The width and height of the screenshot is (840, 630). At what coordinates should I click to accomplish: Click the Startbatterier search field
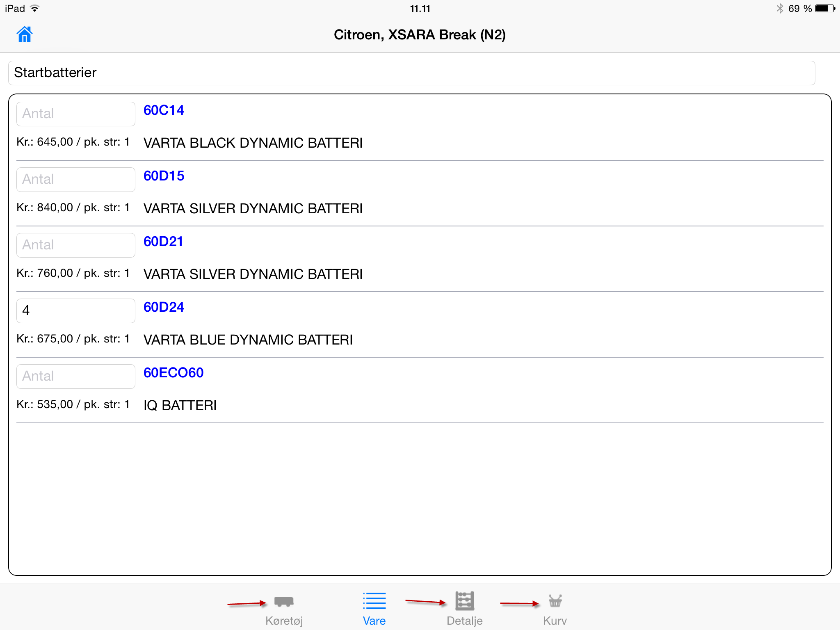411,73
